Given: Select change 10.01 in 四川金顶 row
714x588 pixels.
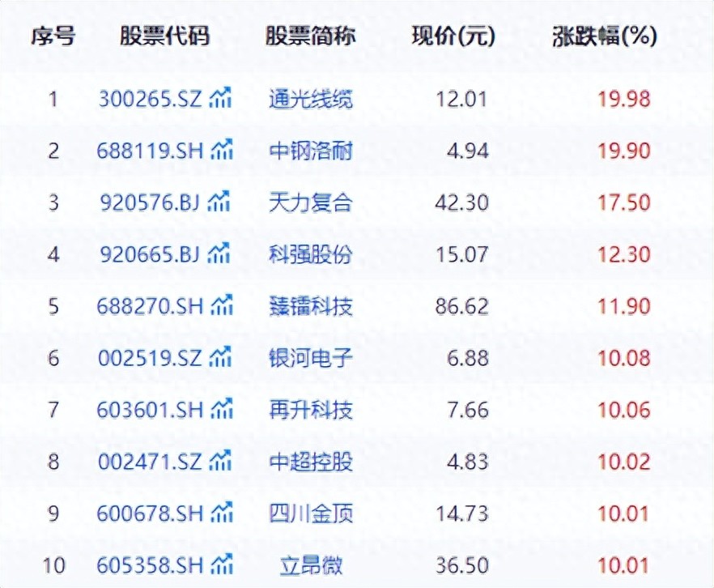Looking at the screenshot, I should pos(623,514).
